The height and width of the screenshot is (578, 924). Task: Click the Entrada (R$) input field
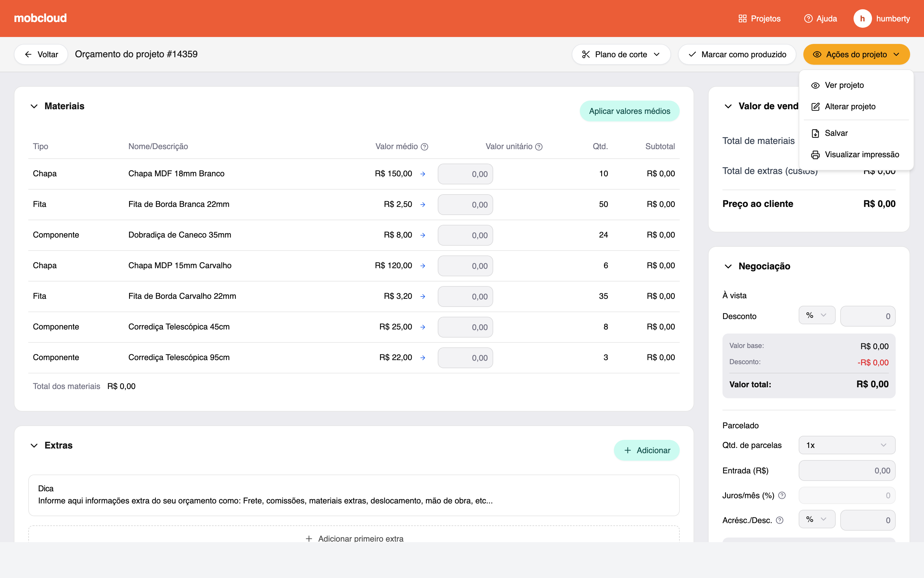click(x=847, y=470)
